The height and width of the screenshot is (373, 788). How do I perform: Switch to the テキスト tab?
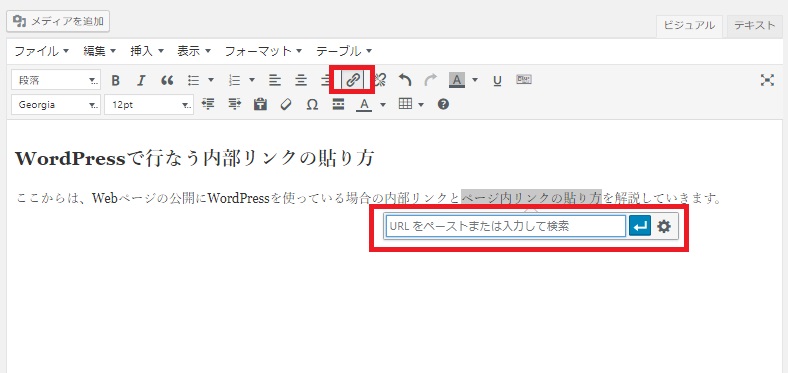coord(754,26)
